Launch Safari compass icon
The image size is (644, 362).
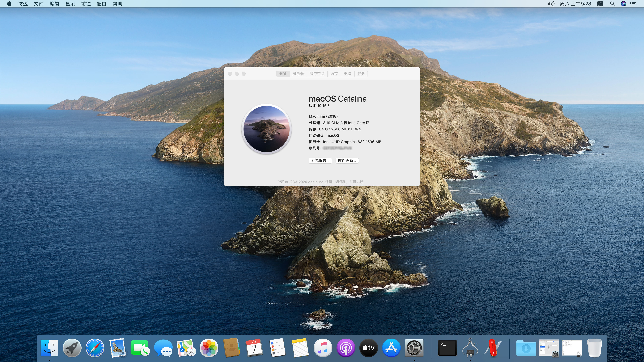tap(95, 348)
